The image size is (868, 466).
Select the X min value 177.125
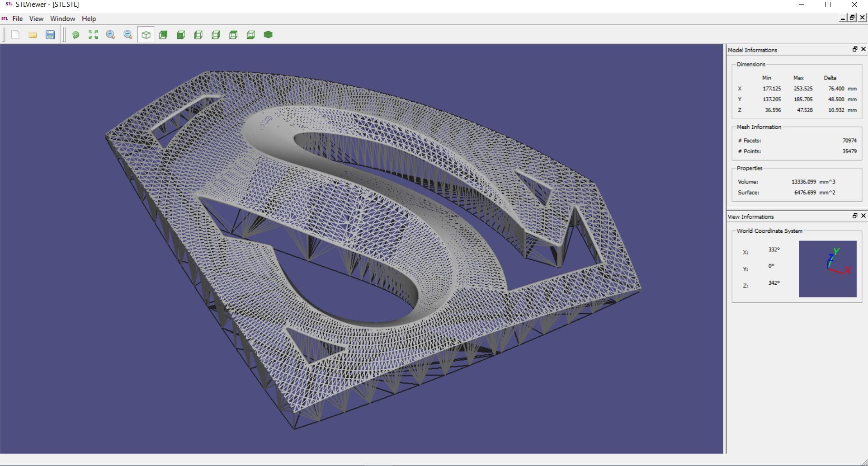[x=772, y=89]
